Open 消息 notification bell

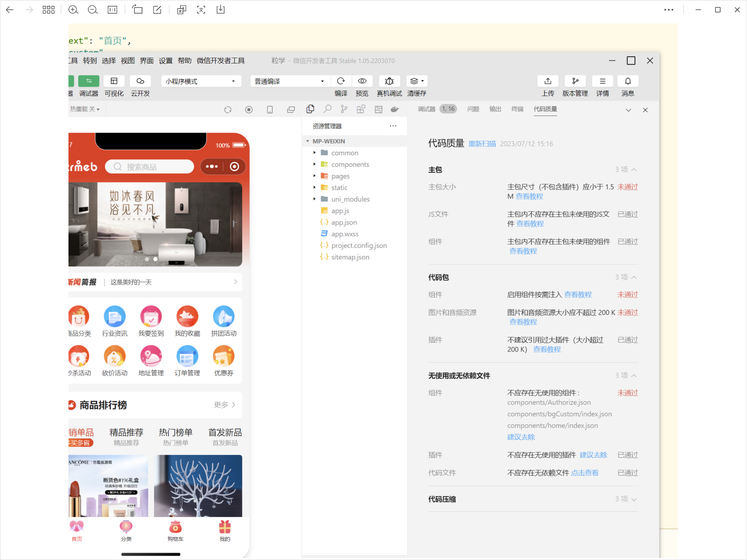point(628,81)
